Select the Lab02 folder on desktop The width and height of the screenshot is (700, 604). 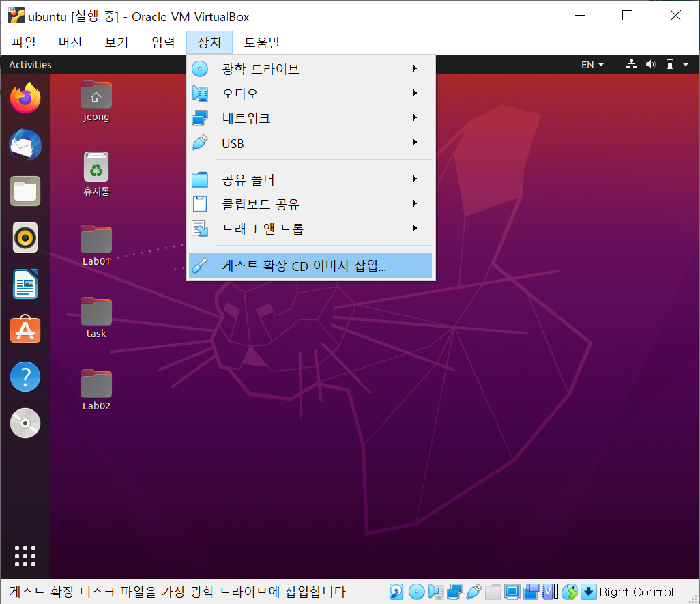(x=96, y=390)
